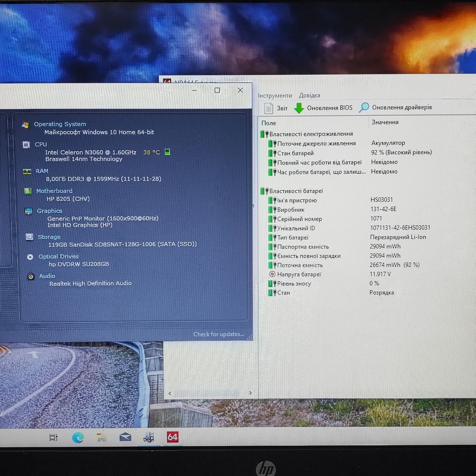The image size is (476, 476).
Task: Open the Storage section link
Action: [x=49, y=237]
